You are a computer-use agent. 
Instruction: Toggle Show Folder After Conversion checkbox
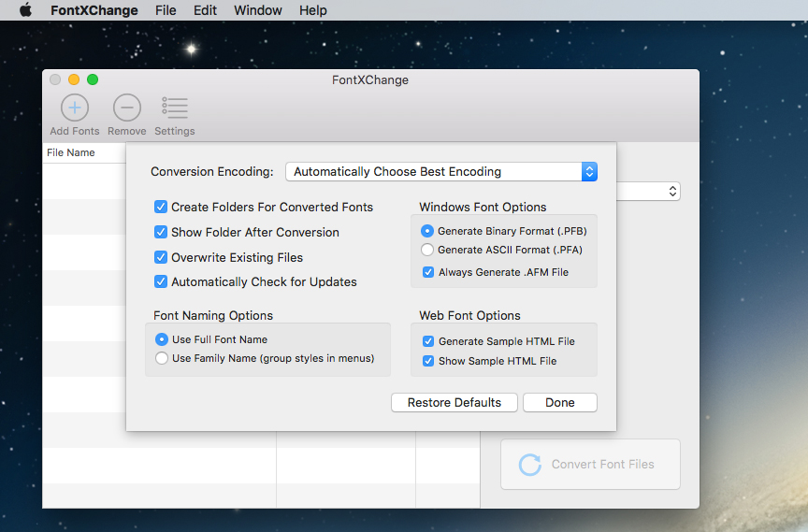click(161, 232)
